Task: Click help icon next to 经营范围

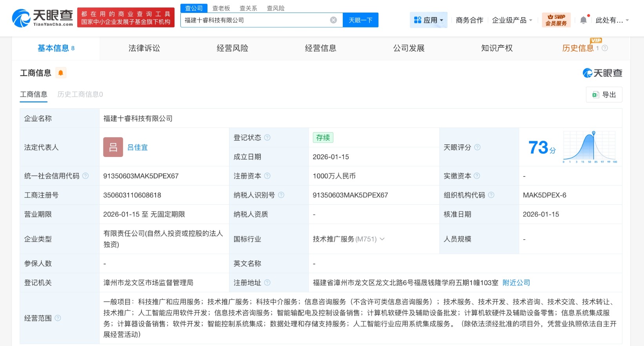Action: (58, 318)
